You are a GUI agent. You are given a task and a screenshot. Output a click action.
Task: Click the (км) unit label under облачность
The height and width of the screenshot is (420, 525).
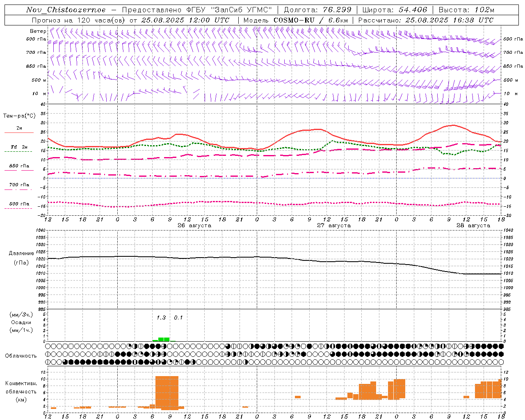[x=21, y=399]
